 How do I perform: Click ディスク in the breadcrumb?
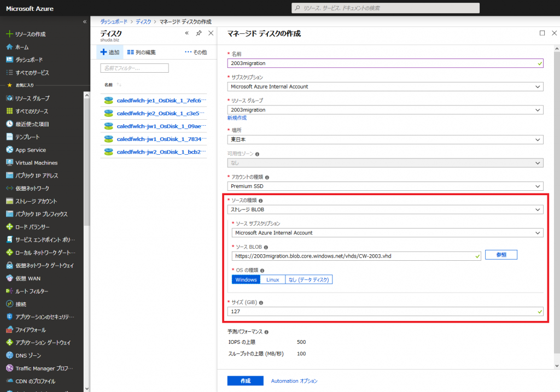(143, 22)
